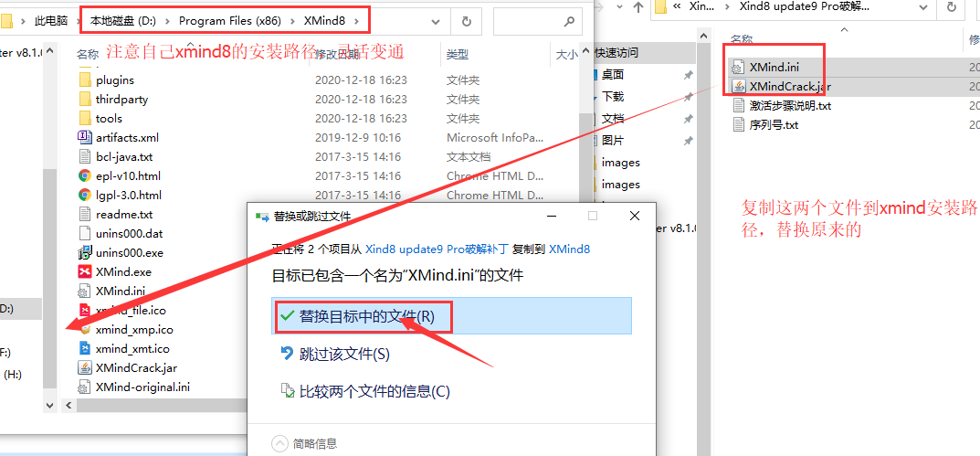Image resolution: width=980 pixels, height=456 pixels.
Task: Expand the chevron after XMind8 in address bar
Action: point(357,21)
